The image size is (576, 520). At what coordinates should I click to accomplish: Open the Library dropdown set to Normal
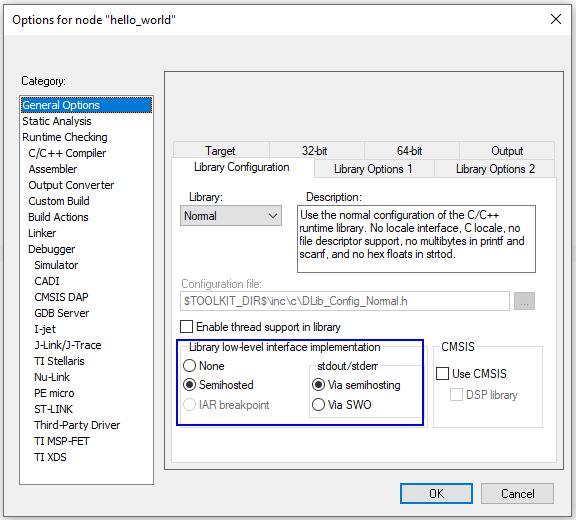(x=231, y=216)
